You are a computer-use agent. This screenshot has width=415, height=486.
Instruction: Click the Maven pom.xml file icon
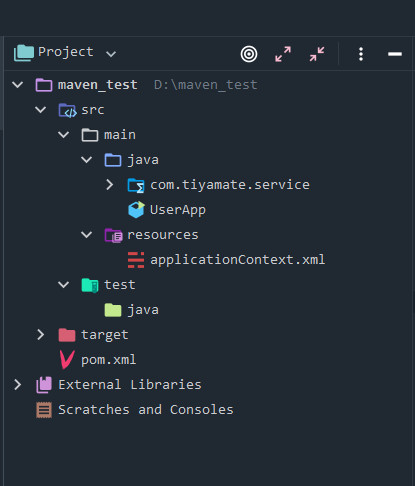coord(67,360)
